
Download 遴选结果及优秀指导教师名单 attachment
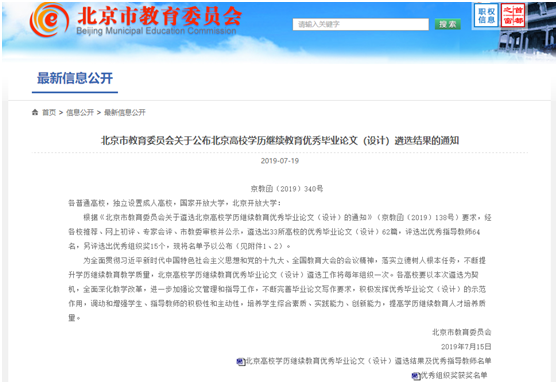click(x=368, y=361)
